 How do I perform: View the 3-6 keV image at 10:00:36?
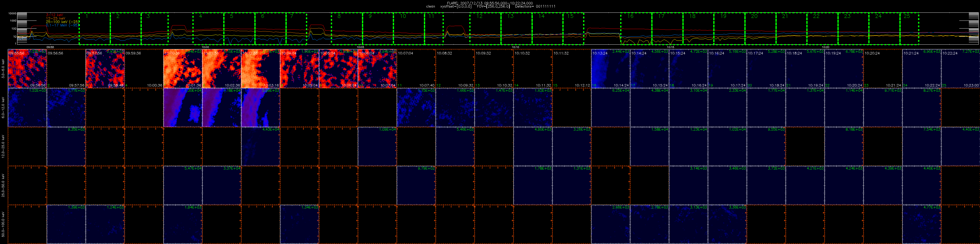pyautogui.click(x=183, y=69)
